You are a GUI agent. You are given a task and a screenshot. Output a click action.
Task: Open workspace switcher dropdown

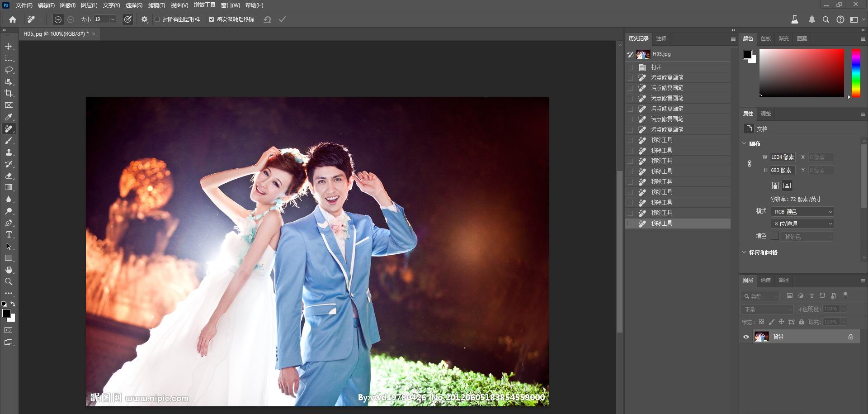(856, 19)
